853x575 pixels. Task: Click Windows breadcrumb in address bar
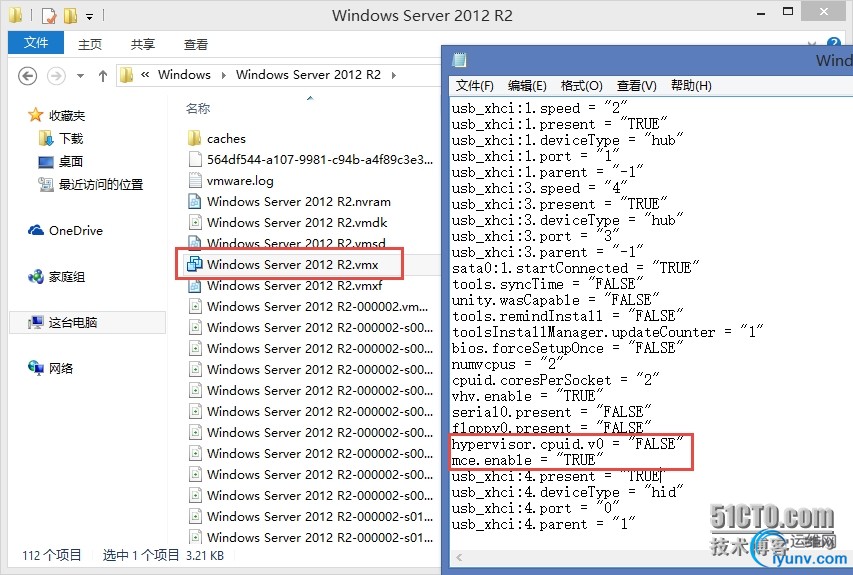(184, 75)
